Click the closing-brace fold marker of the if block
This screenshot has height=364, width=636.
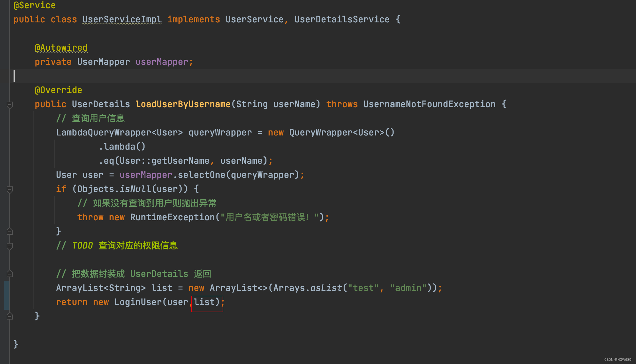[x=10, y=231]
